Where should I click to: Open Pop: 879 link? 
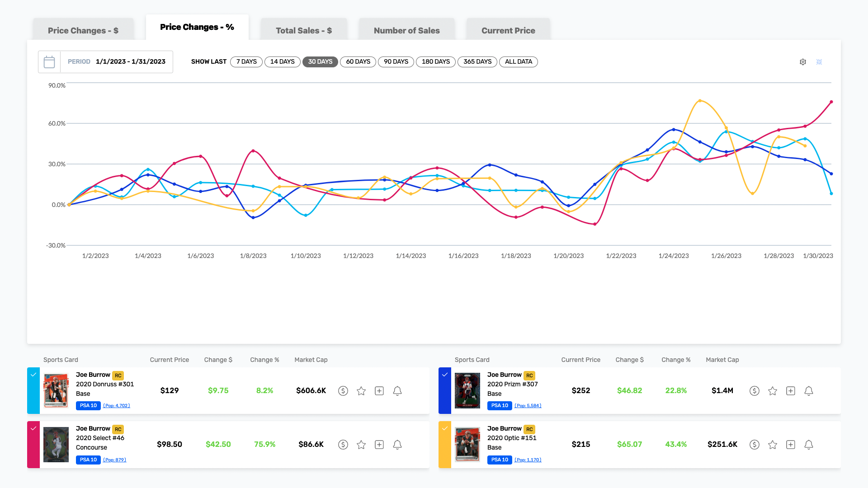tap(115, 460)
